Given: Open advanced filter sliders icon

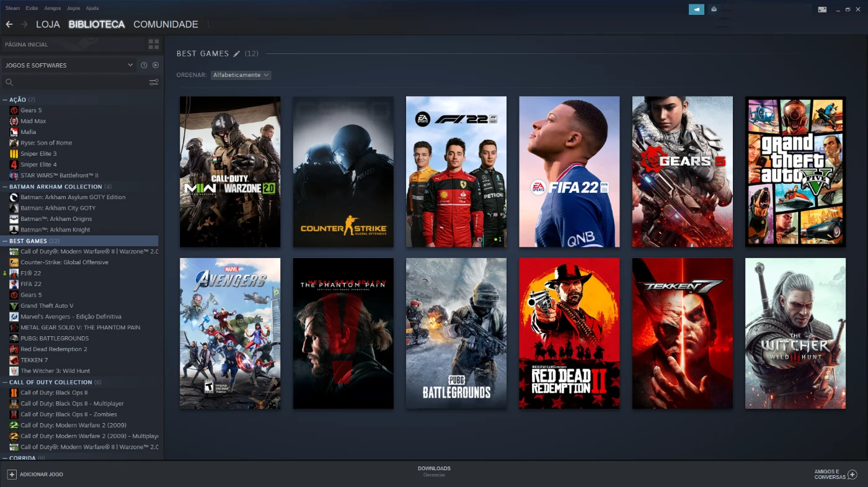Looking at the screenshot, I should [x=154, y=82].
